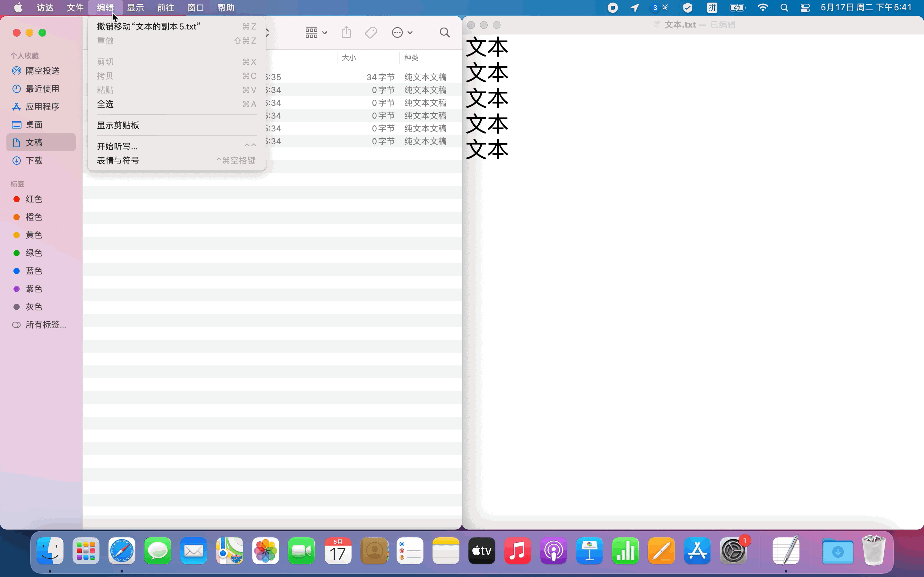Open Trash in the Dock
924x577 pixels.
point(874,551)
